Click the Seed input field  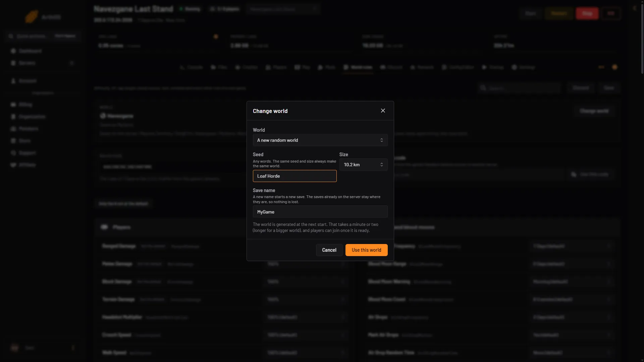point(294,176)
